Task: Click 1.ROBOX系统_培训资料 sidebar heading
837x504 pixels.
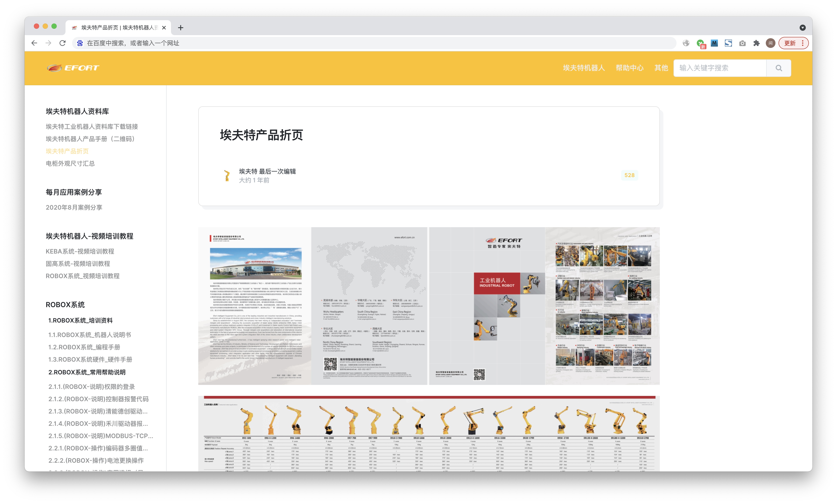Action: click(80, 320)
